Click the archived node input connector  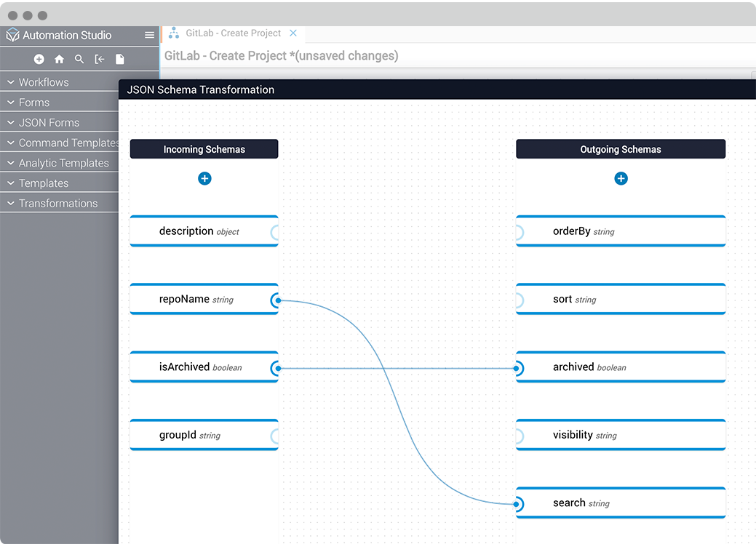coord(518,368)
